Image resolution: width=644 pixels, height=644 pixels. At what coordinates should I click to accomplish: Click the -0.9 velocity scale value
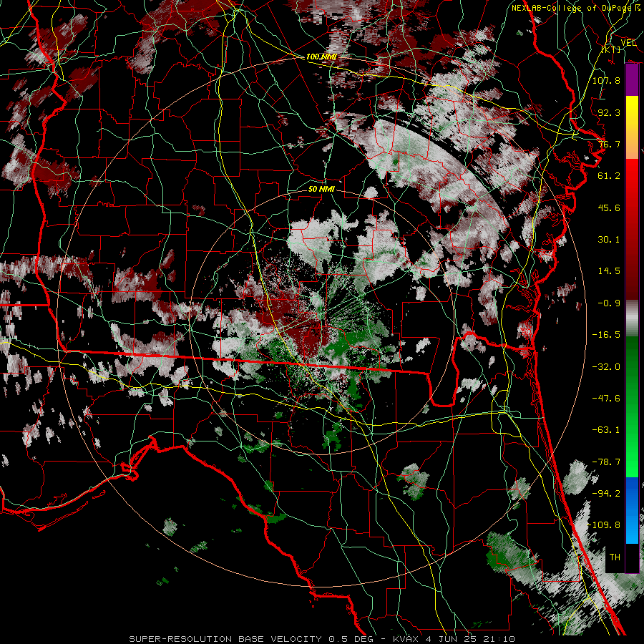609,303
